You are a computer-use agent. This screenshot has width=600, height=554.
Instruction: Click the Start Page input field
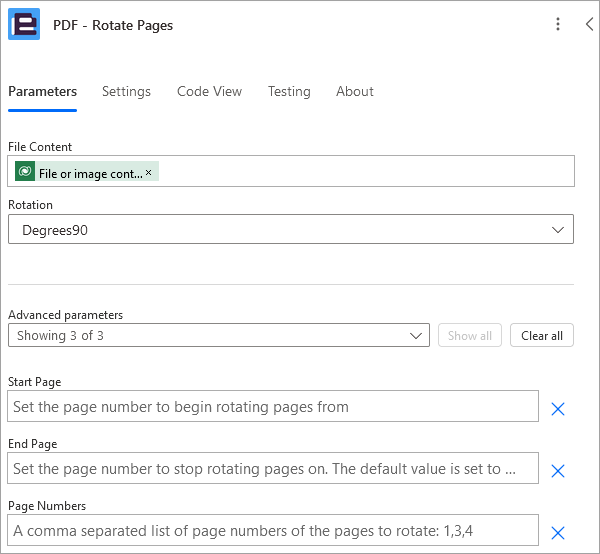click(x=273, y=406)
